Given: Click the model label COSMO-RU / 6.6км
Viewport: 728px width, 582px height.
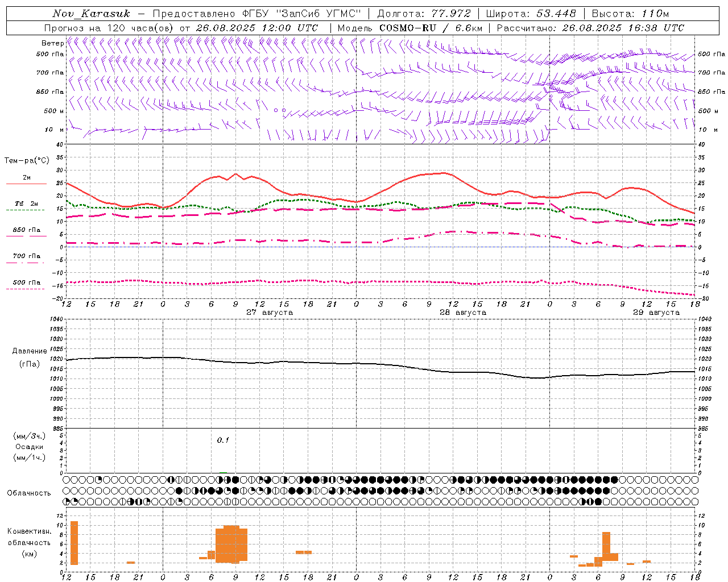Looking at the screenshot, I should point(431,28).
